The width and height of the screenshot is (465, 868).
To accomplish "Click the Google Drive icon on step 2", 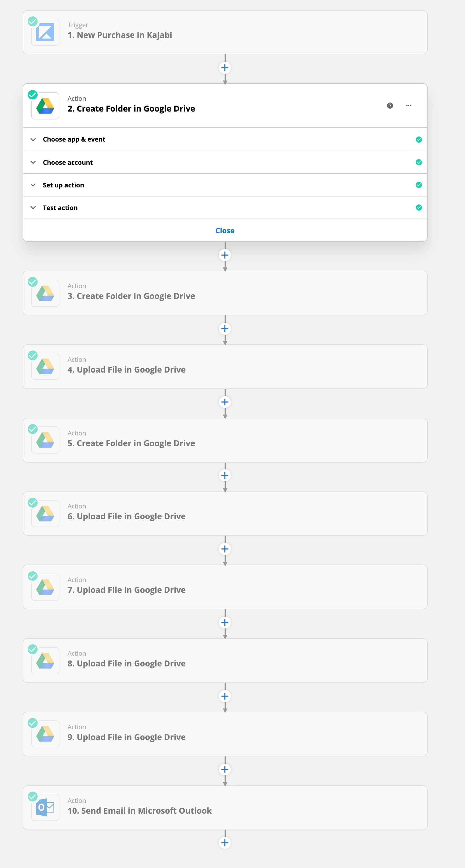I will (x=45, y=106).
